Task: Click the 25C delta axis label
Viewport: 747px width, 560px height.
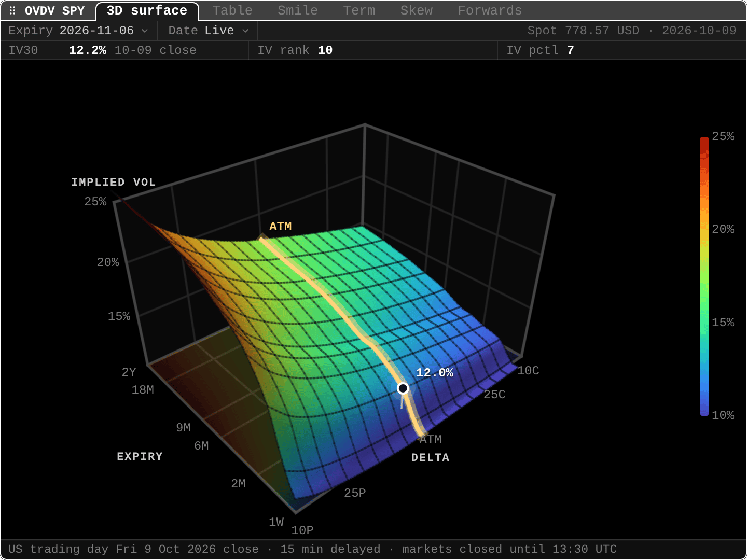Action: 494,395
